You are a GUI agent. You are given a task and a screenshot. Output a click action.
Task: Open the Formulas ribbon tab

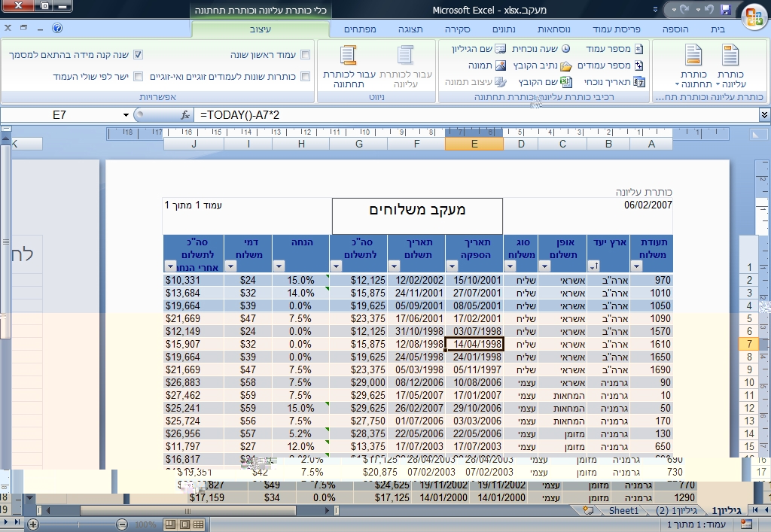click(x=553, y=29)
